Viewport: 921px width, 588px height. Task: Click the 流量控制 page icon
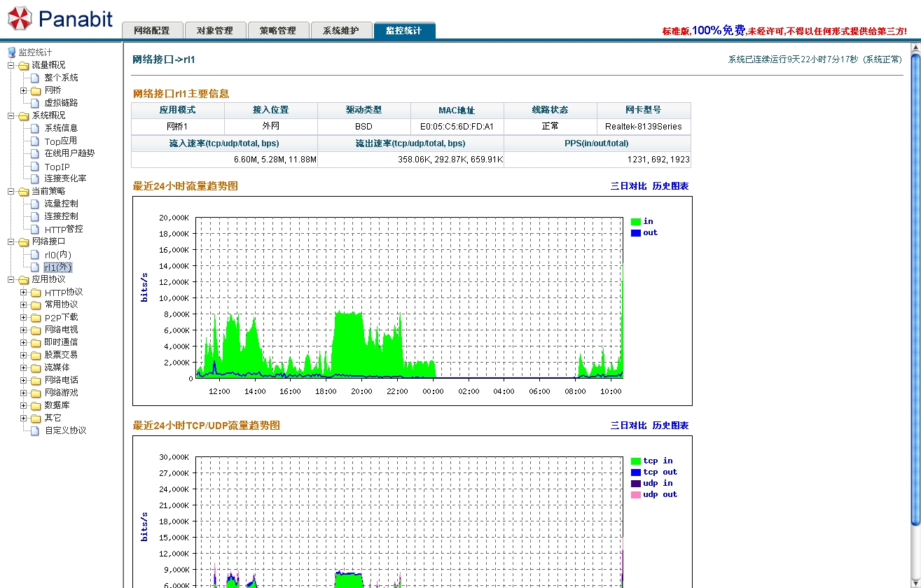[x=35, y=204]
